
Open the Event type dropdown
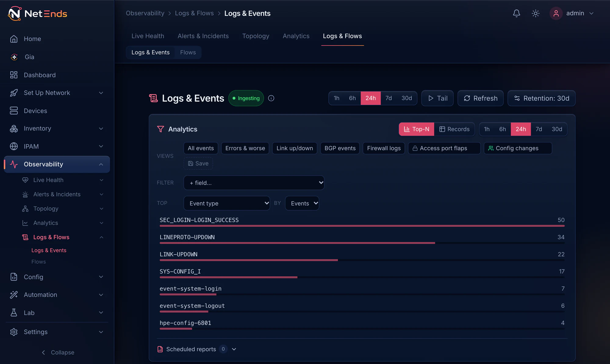(227, 203)
